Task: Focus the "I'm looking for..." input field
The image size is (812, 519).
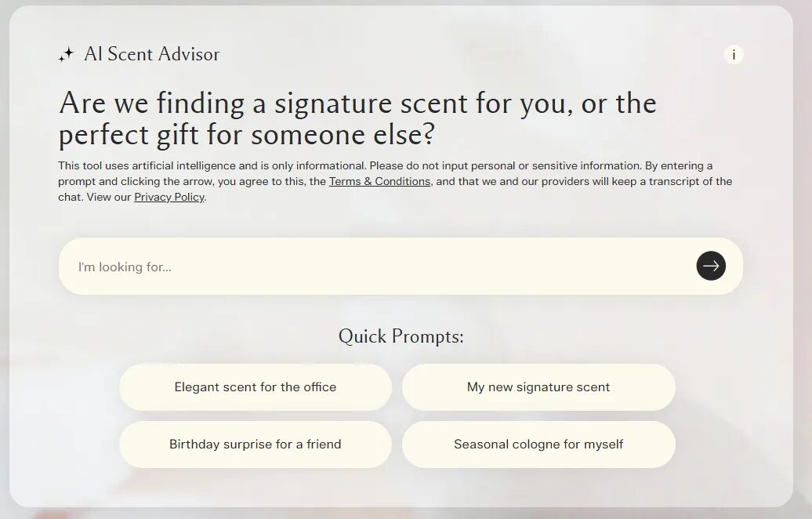Action: [x=376, y=267]
